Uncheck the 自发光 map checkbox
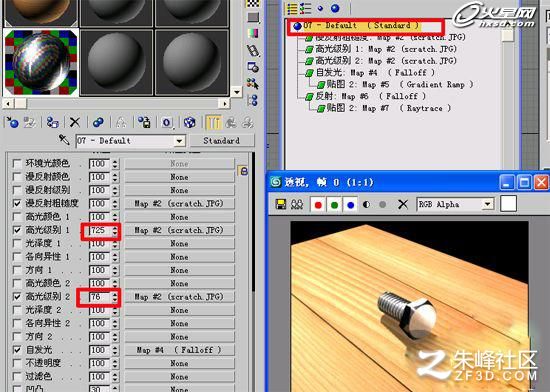Screen dimensions: 550x392 point(16,350)
